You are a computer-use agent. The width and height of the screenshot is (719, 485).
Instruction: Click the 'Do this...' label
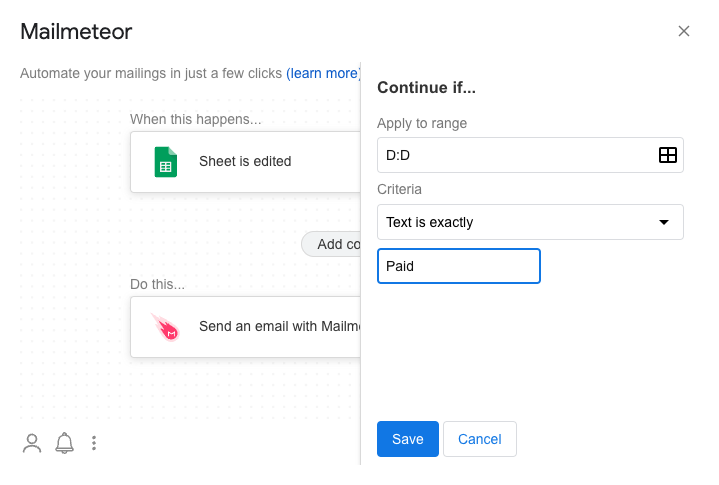(157, 284)
